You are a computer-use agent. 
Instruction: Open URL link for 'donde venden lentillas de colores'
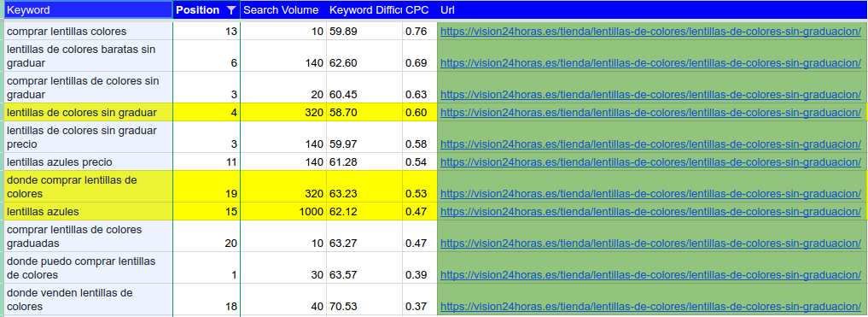tap(650, 307)
